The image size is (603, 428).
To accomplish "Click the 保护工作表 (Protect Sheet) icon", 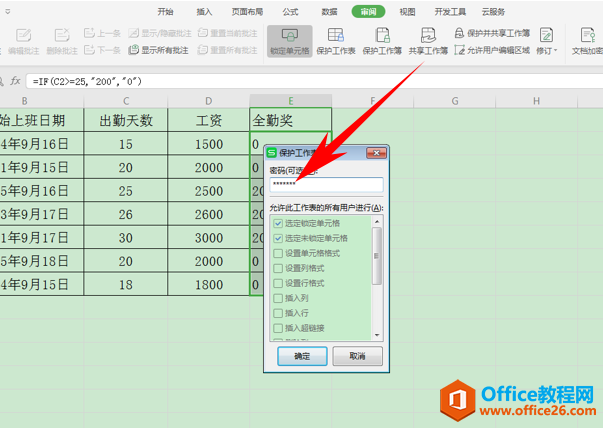I will tap(336, 40).
